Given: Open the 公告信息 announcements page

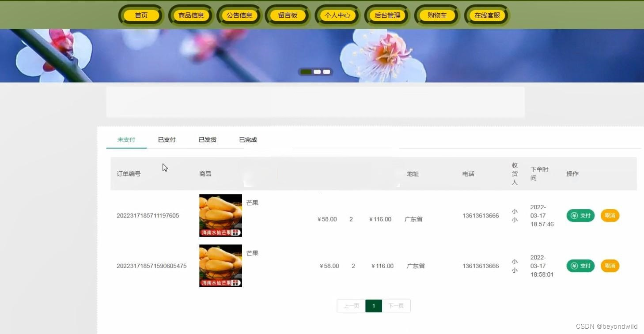Looking at the screenshot, I should click(x=239, y=15).
